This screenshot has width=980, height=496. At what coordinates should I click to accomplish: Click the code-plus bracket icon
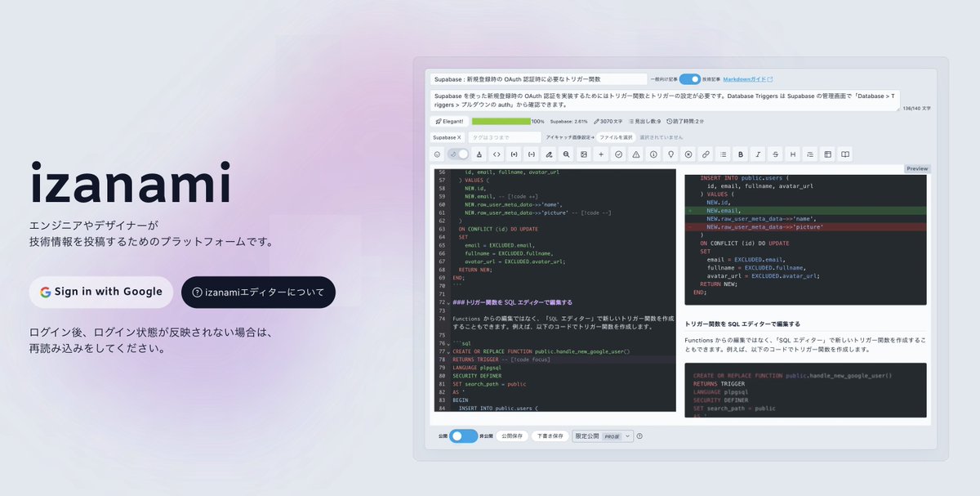click(514, 154)
